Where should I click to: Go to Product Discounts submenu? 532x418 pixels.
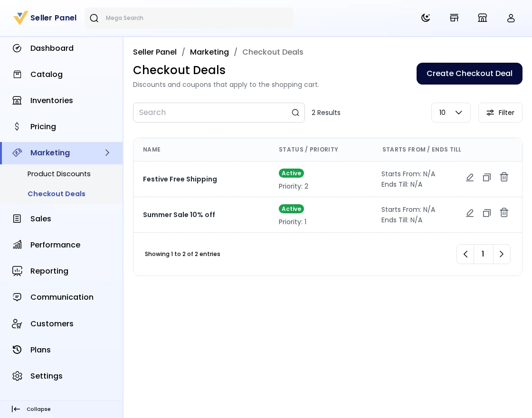click(x=59, y=174)
